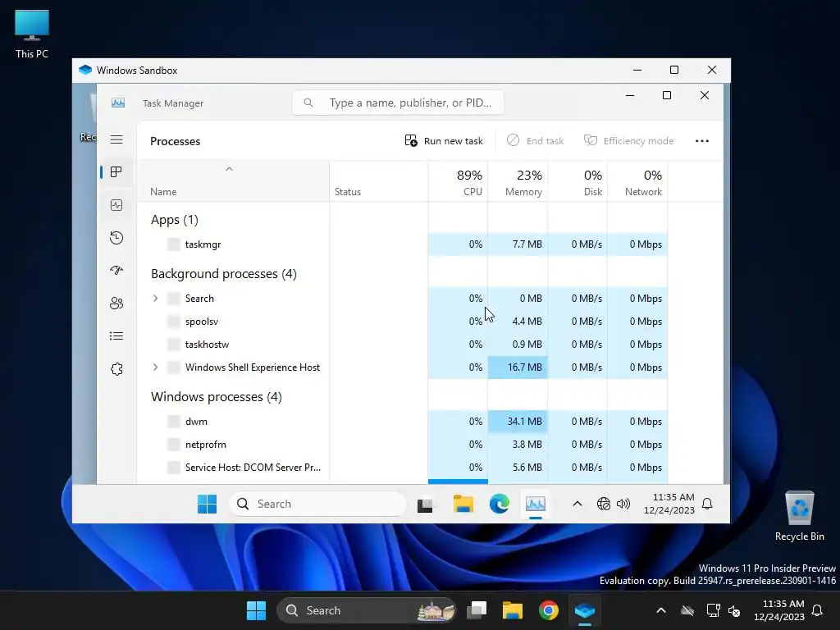Image resolution: width=840 pixels, height=630 pixels.
Task: Show hidden icons in host system tray
Action: point(661,610)
